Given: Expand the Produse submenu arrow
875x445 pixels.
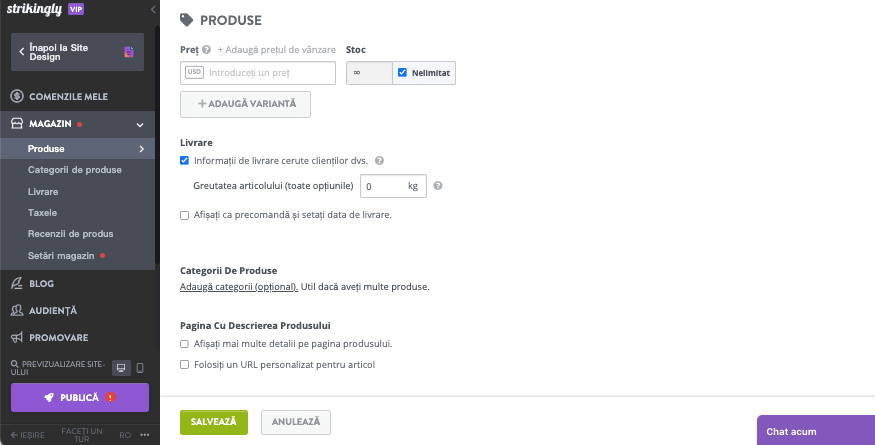Looking at the screenshot, I should tap(142, 149).
